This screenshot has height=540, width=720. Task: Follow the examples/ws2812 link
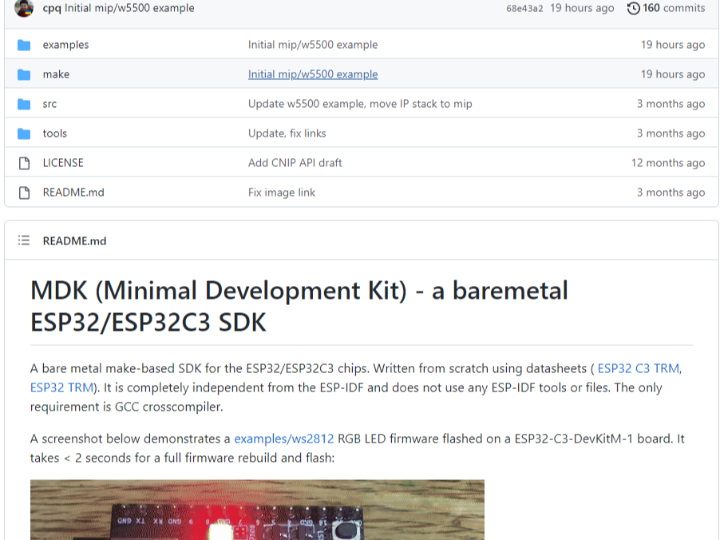[x=284, y=438]
